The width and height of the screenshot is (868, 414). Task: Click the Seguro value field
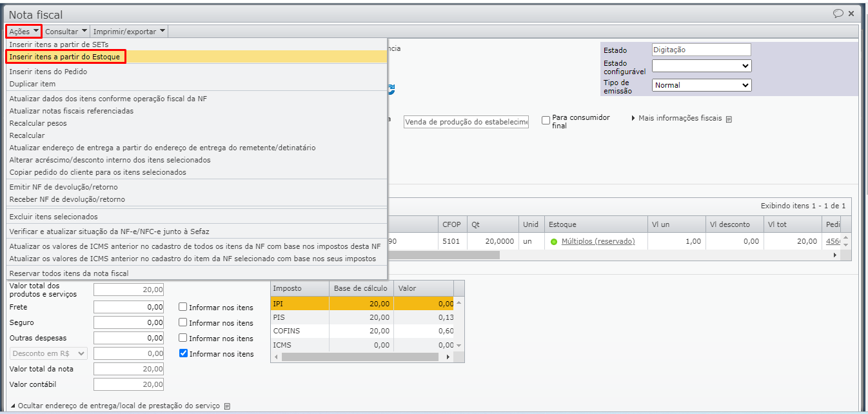tap(128, 322)
